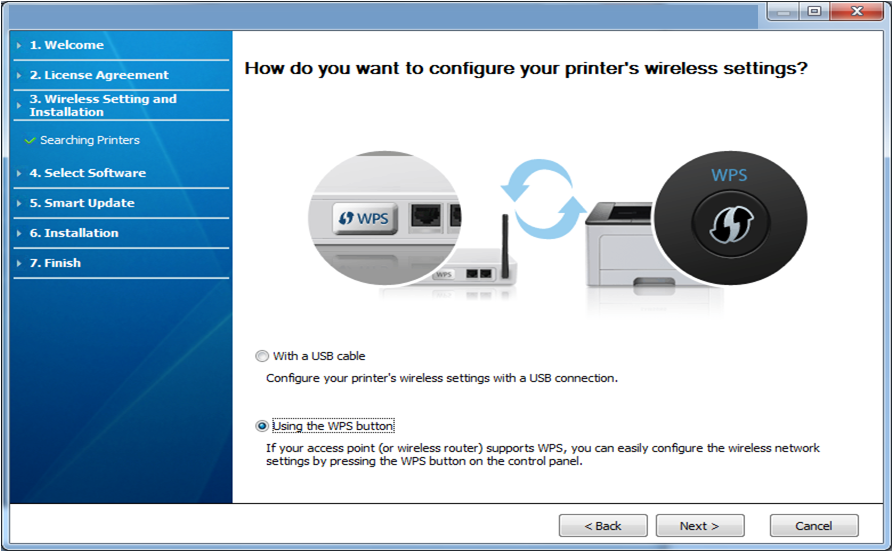Open the 5. Smart Update step

81,203
